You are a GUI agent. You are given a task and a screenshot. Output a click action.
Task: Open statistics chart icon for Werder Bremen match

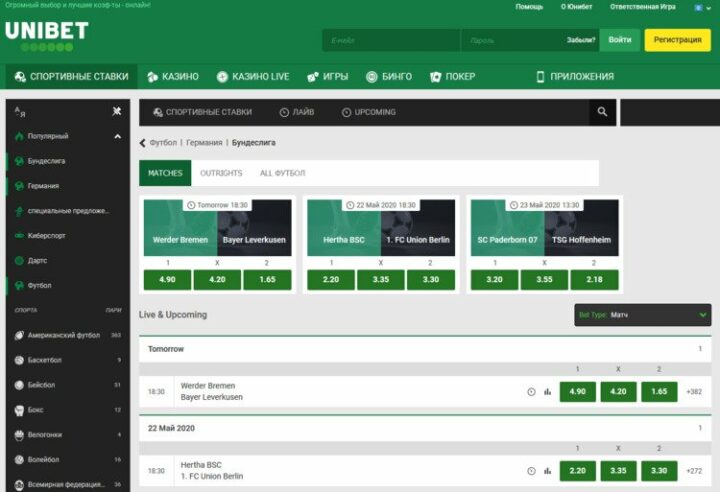547,392
